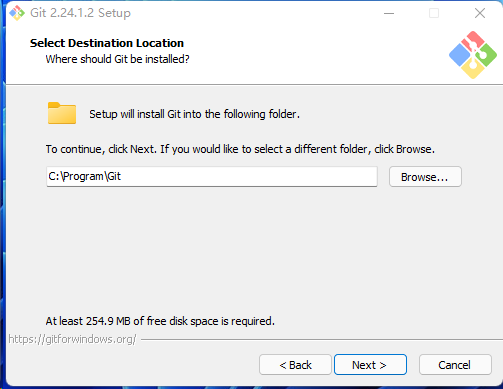Click the text 'Setup will install Git into the following folder.'

coord(194,114)
